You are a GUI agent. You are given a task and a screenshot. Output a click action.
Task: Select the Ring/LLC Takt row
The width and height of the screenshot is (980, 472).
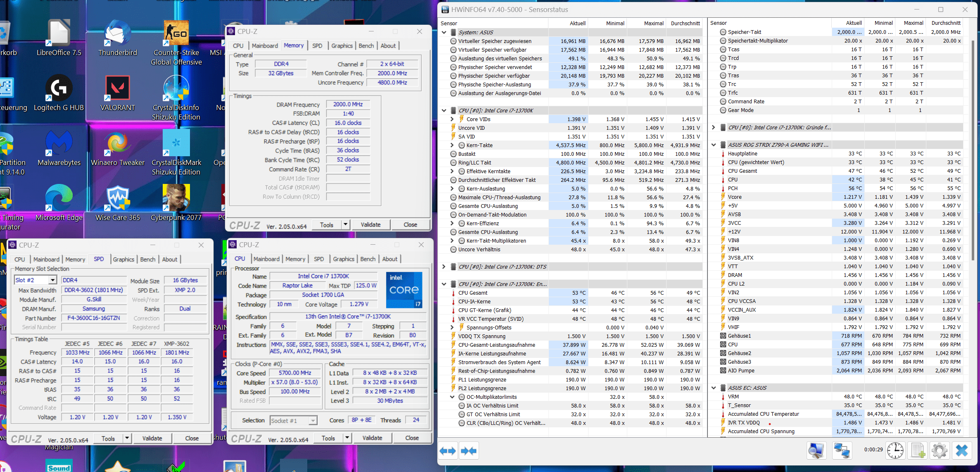571,162
